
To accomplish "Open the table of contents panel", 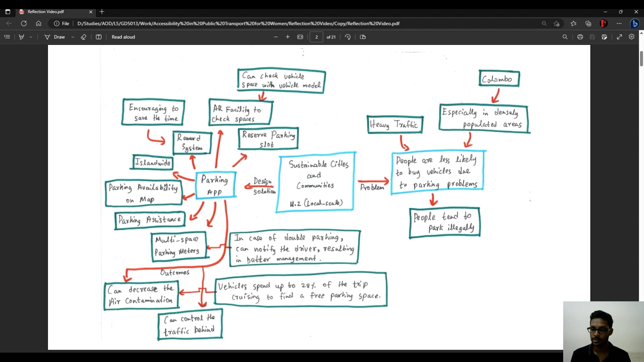I will click(x=7, y=37).
